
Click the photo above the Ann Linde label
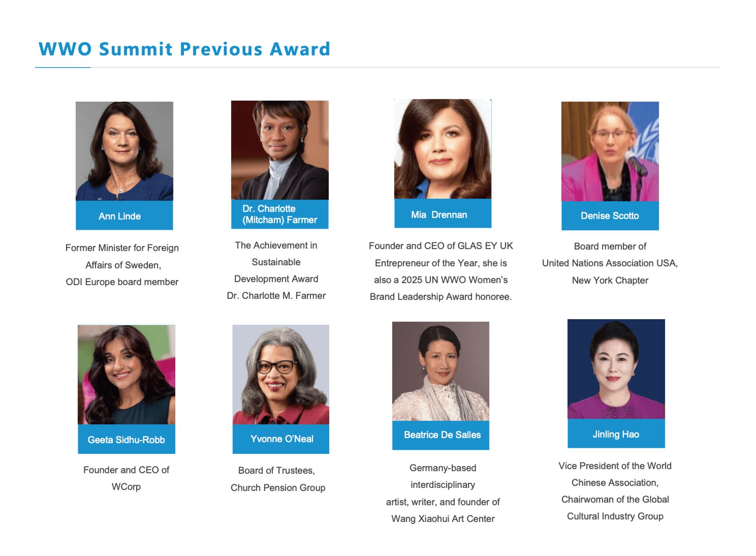point(124,151)
